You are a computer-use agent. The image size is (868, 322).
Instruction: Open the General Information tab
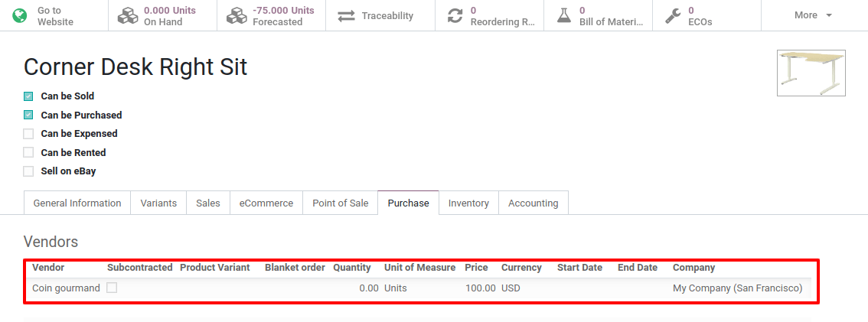click(77, 203)
